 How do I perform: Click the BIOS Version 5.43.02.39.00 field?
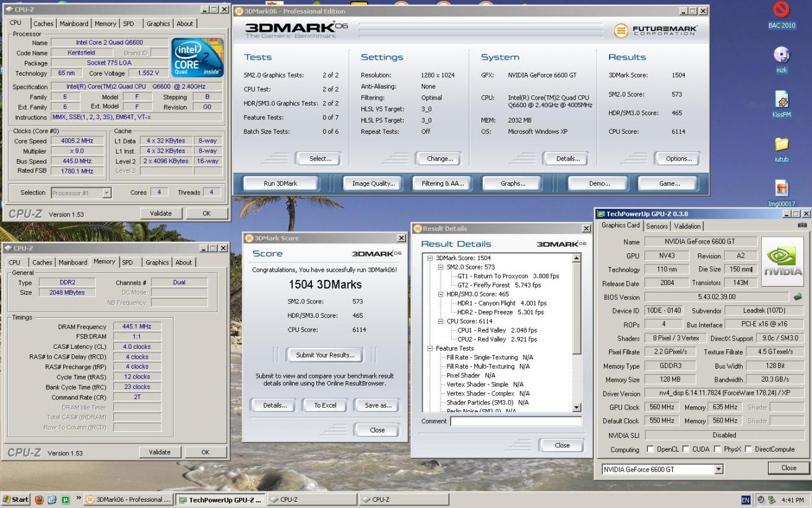coord(717,297)
